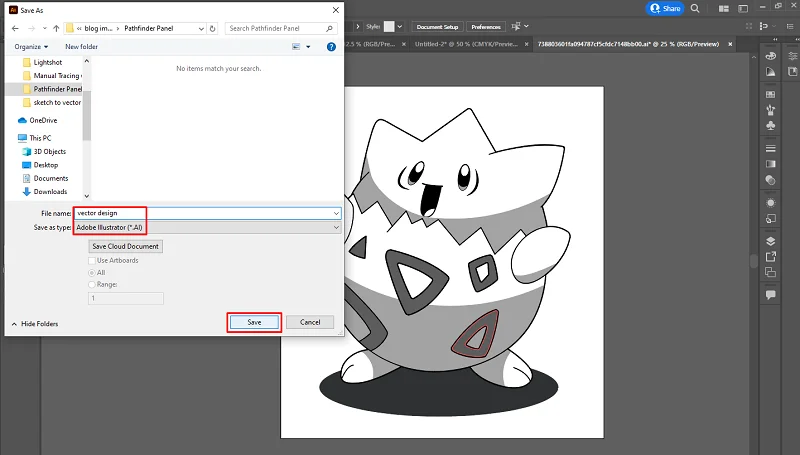
Task: Open 3D Objects in the navigation pane
Action: click(x=44, y=151)
